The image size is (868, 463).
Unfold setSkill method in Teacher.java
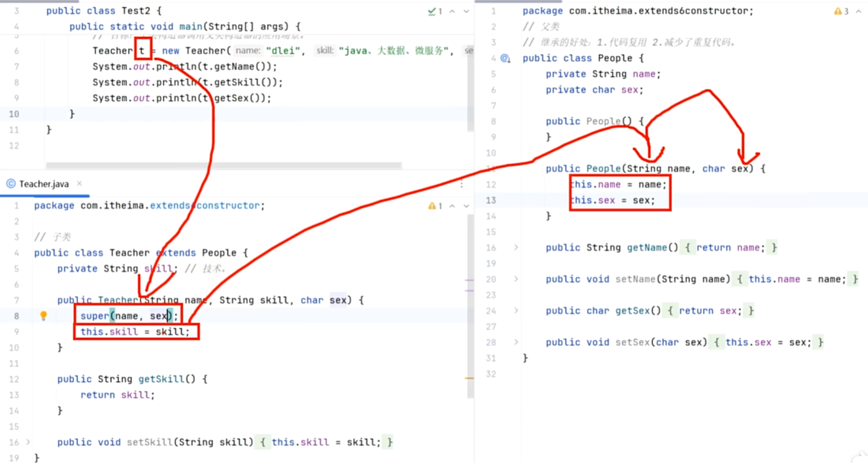click(28, 442)
